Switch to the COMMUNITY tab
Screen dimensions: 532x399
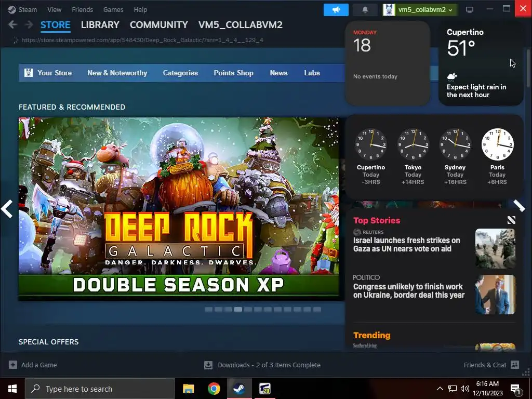159,25
